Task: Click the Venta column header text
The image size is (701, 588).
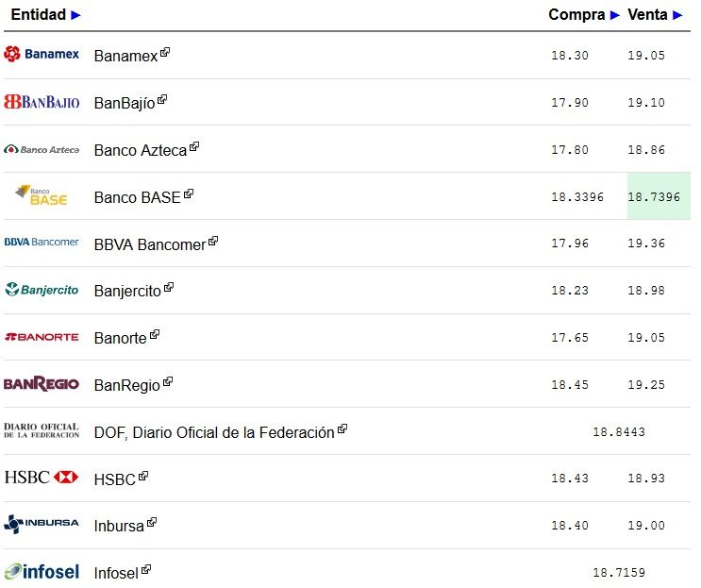Action: [x=647, y=14]
